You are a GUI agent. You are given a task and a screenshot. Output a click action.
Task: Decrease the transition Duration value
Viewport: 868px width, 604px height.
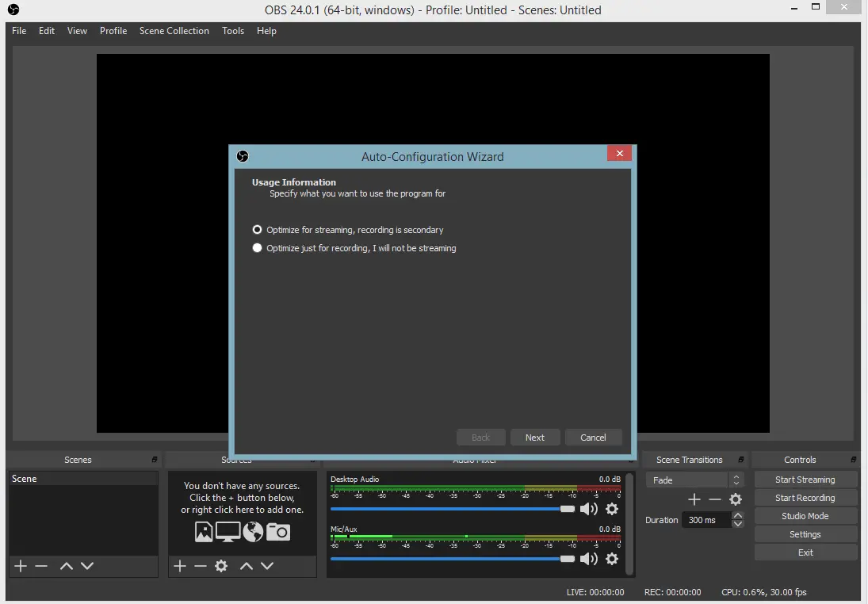pyautogui.click(x=737, y=524)
